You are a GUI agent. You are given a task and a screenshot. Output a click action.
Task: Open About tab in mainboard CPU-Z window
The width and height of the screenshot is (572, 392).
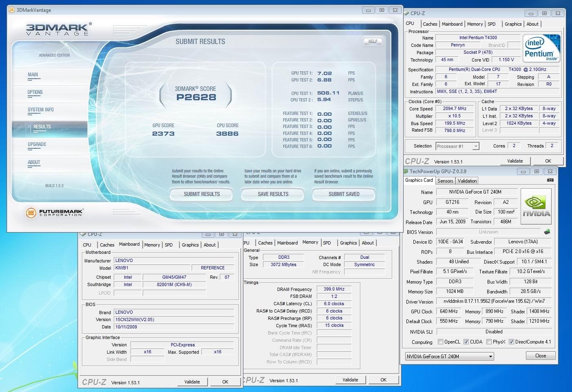(x=210, y=245)
